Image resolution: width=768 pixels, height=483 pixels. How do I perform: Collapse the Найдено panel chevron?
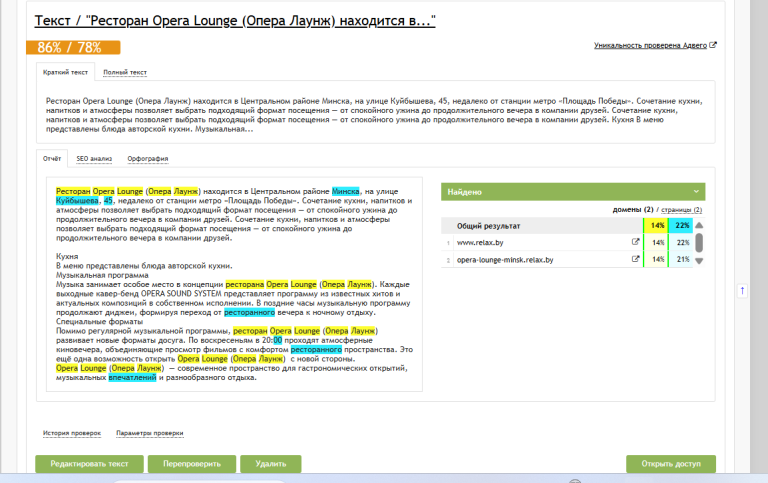tap(696, 192)
